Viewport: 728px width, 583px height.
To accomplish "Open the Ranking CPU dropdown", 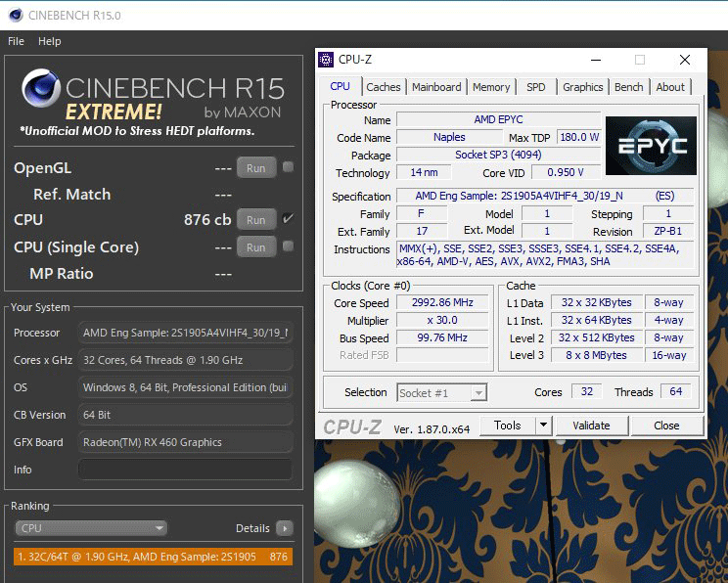I will click(x=91, y=528).
